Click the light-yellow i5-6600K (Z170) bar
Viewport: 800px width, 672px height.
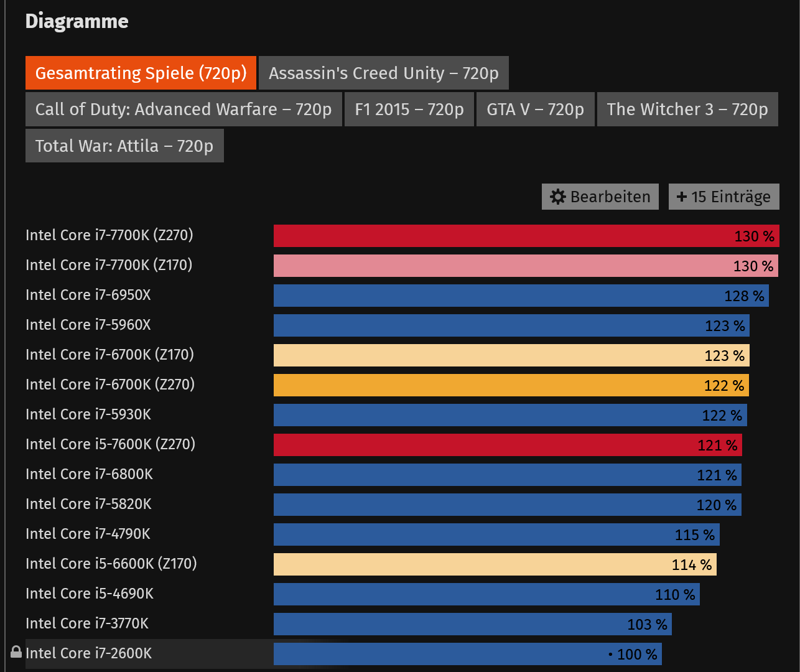tap(495, 564)
